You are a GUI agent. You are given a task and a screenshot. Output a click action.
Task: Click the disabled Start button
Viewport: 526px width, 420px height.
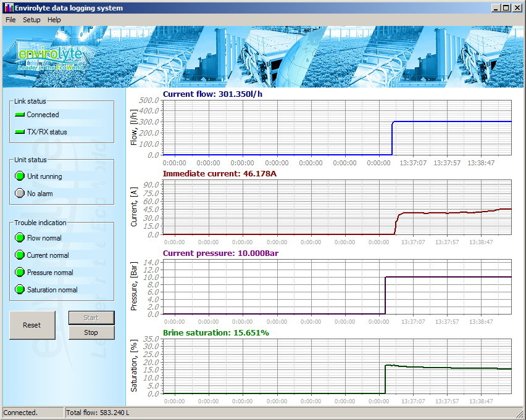(91, 318)
